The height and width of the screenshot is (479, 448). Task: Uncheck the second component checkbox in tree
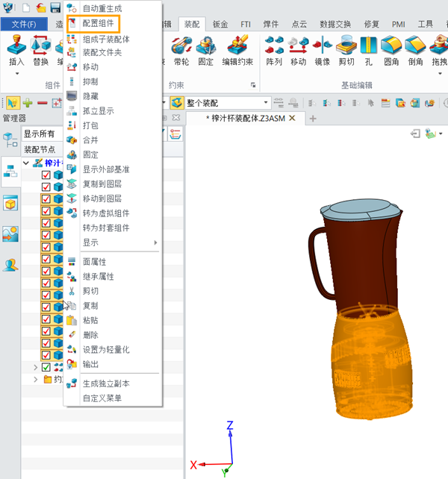pos(46,187)
